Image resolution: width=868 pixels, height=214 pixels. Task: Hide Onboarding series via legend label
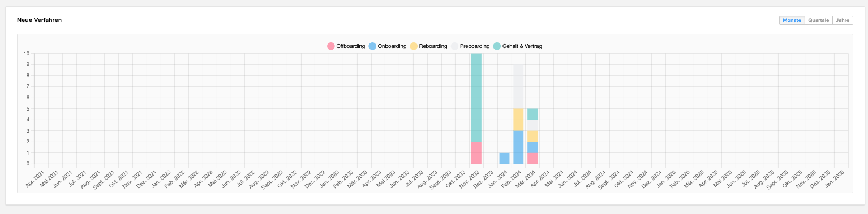(392, 46)
